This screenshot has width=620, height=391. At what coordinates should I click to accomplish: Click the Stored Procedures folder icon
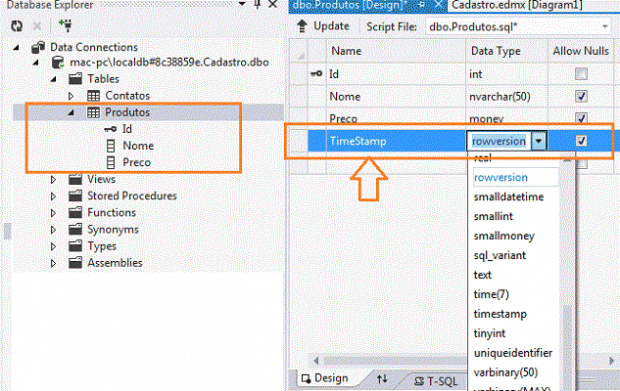[75, 196]
